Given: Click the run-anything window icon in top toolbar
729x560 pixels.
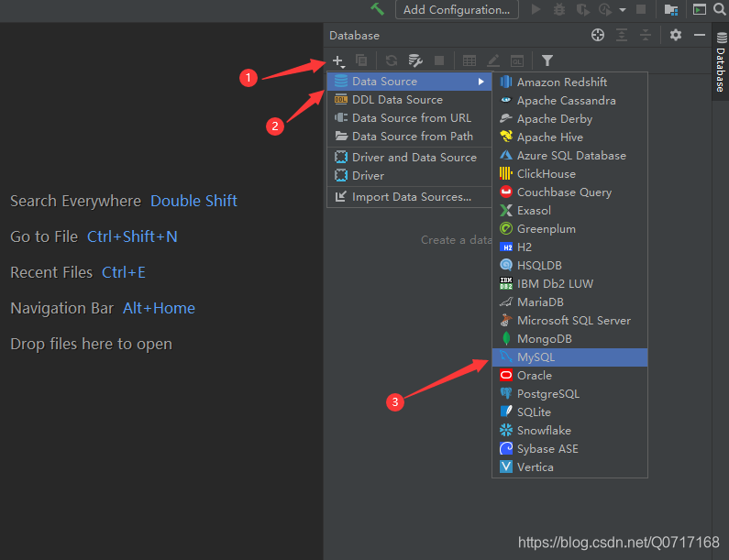Looking at the screenshot, I should [x=700, y=9].
